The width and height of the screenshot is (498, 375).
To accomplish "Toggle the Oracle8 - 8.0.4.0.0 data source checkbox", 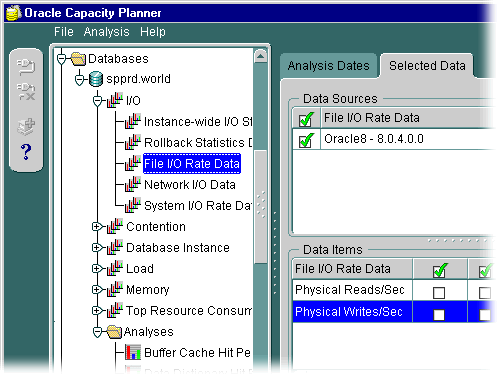I will coord(306,140).
